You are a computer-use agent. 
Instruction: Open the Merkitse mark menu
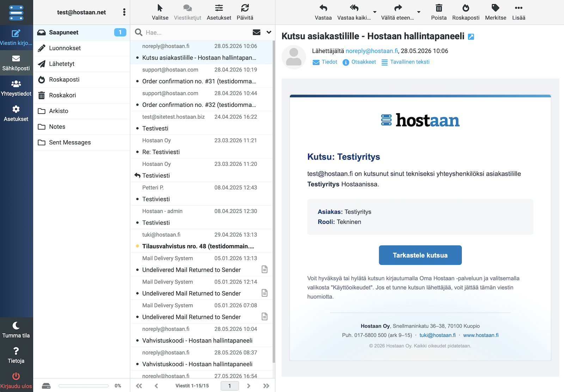point(496,12)
